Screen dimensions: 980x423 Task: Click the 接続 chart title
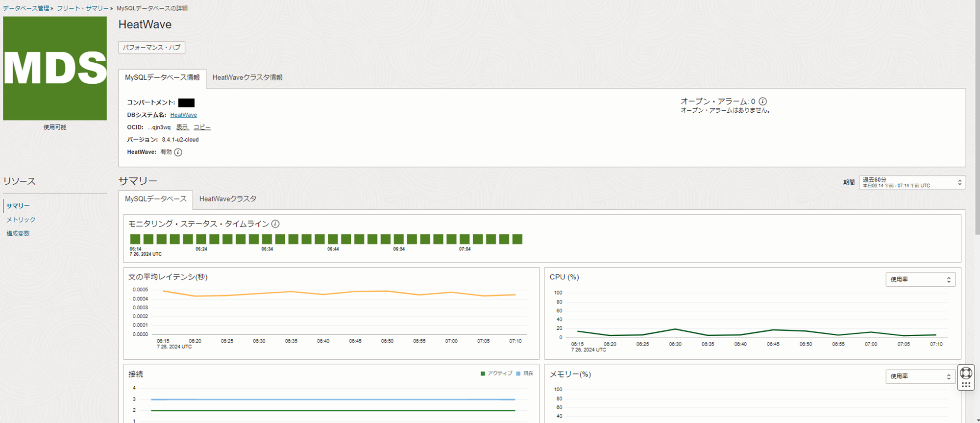click(x=136, y=374)
